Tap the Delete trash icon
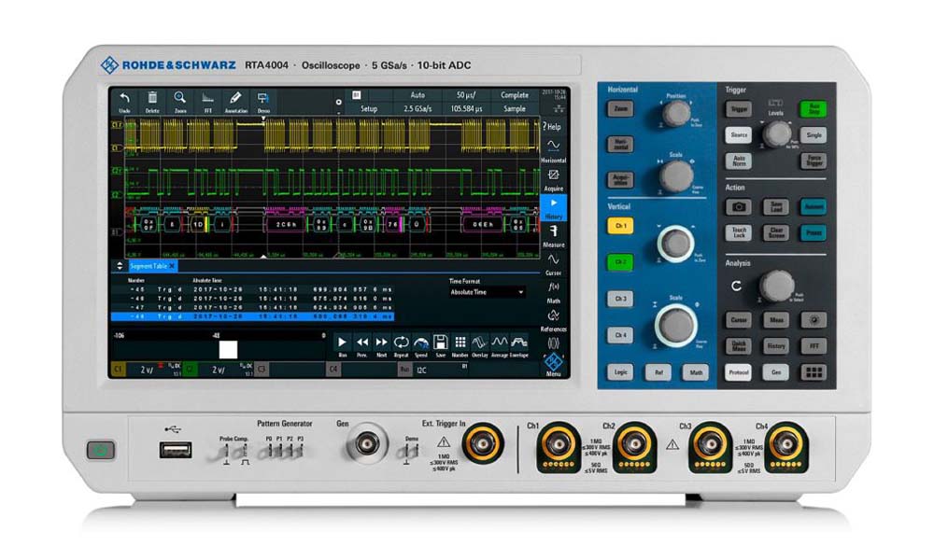 coord(152,98)
